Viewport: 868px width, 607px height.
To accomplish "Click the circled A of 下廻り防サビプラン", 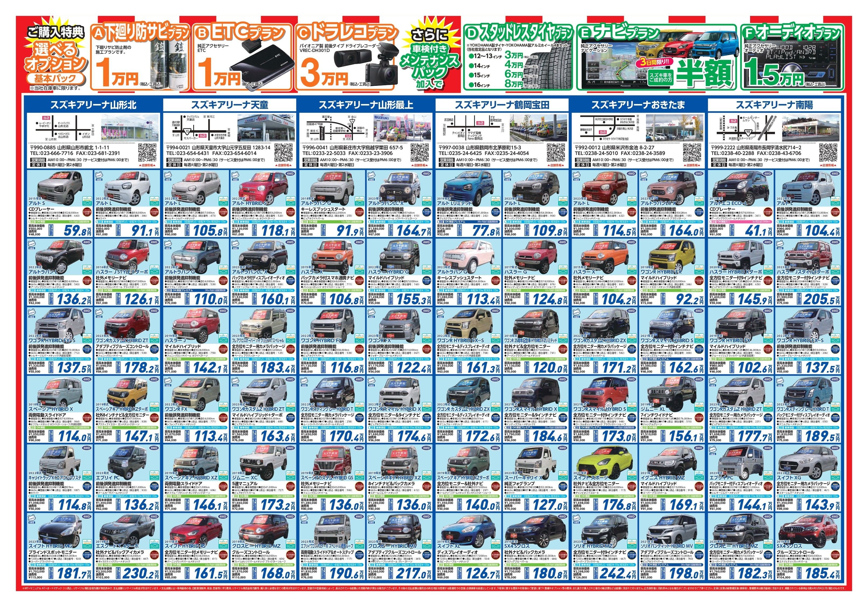I will [x=99, y=34].
